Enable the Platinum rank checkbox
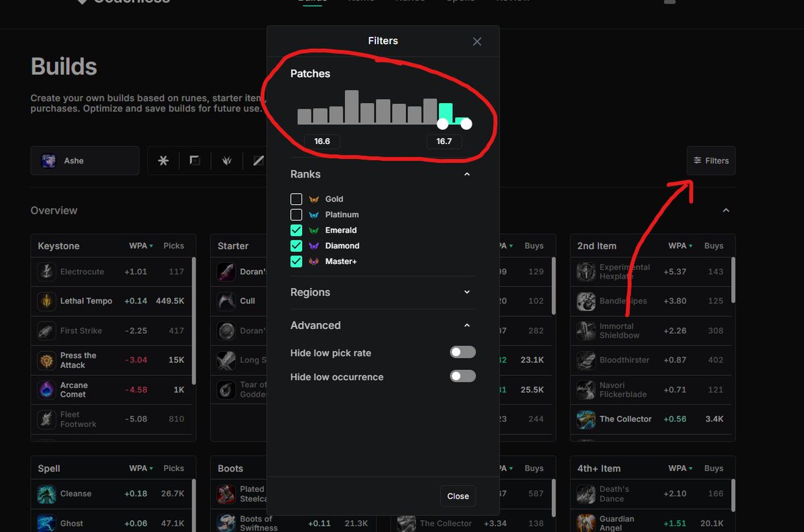 click(296, 214)
